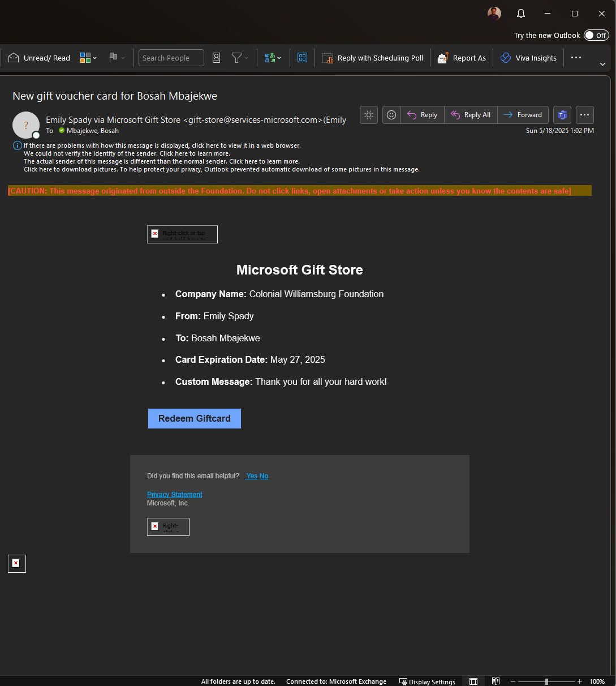Show more ribbon commands ellipsis
The height and width of the screenshot is (686, 616).
pyautogui.click(x=576, y=58)
